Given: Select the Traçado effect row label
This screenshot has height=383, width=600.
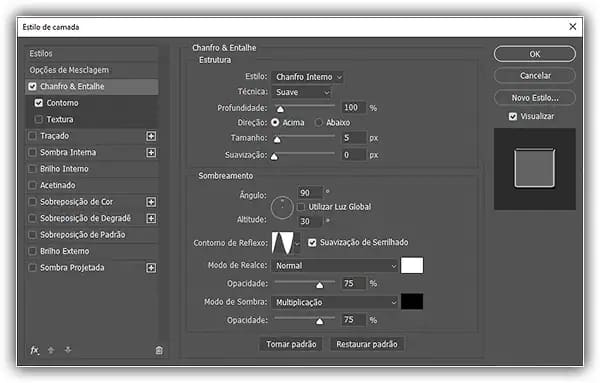Looking at the screenshot, I should pyautogui.click(x=55, y=136).
